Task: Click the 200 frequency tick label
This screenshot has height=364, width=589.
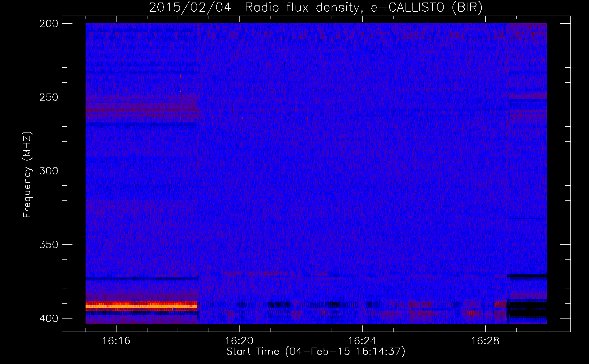Action: 49,24
